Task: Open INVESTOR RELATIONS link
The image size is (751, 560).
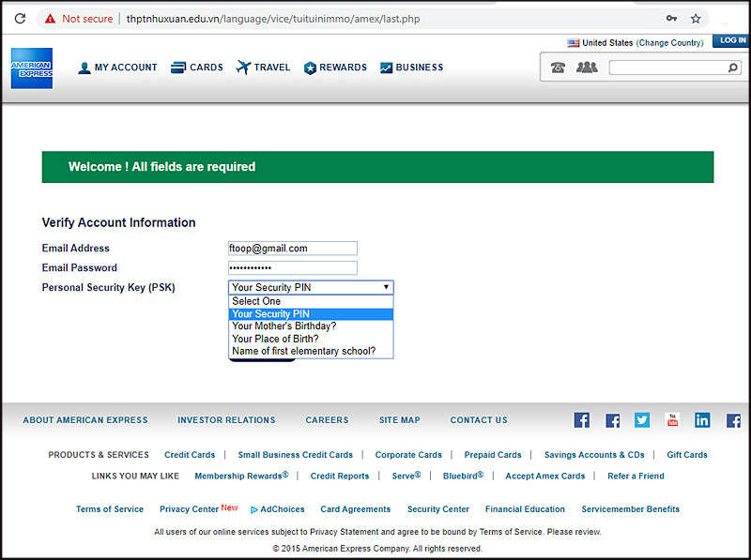Action: pyautogui.click(x=226, y=420)
